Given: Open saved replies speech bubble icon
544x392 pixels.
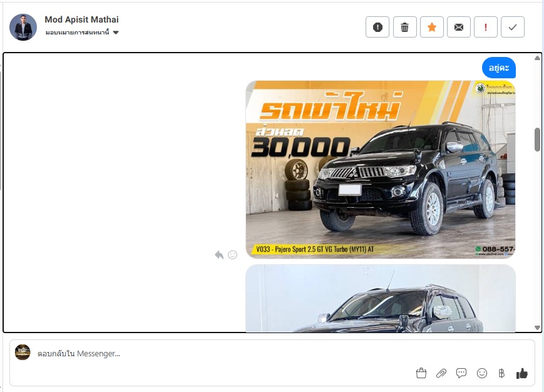Looking at the screenshot, I should (461, 373).
